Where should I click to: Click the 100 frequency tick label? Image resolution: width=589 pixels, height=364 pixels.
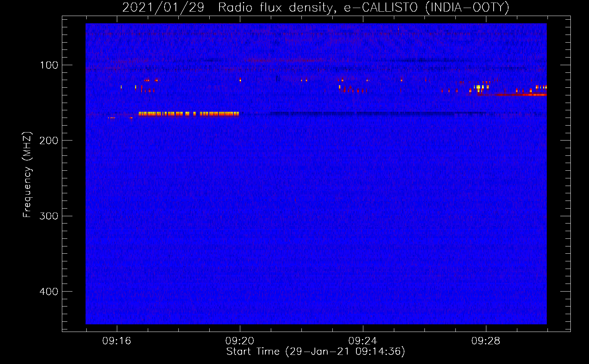point(49,65)
